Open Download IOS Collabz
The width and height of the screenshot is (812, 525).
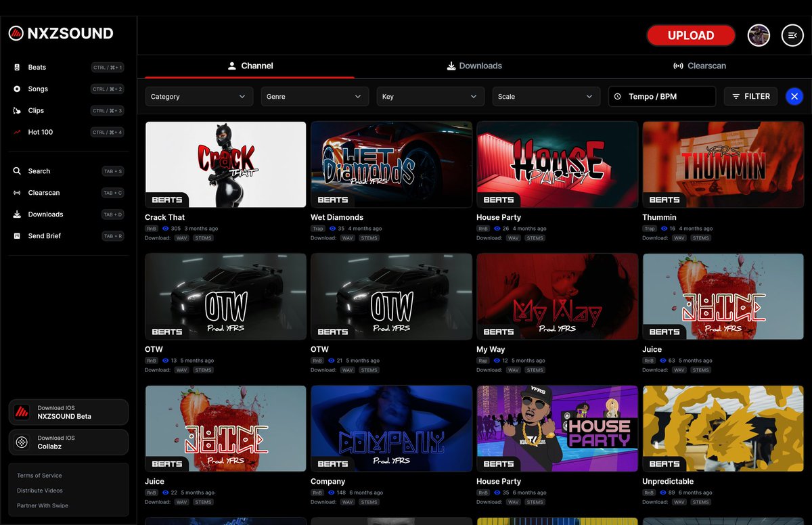(68, 442)
